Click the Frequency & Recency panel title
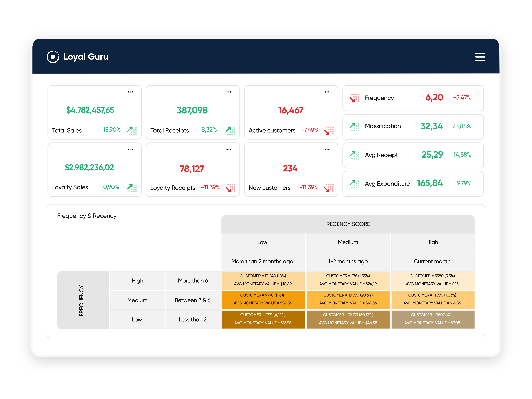532x399 pixels. click(x=87, y=216)
